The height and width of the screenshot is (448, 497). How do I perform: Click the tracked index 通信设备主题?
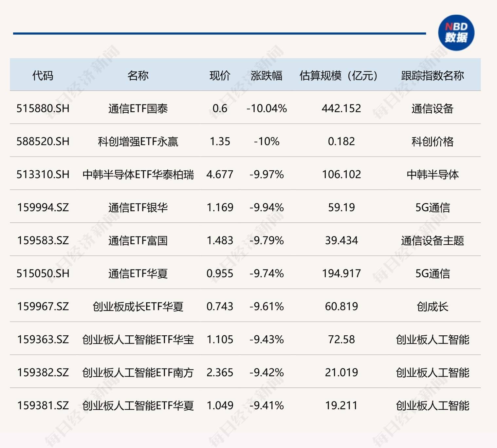[x=433, y=241]
